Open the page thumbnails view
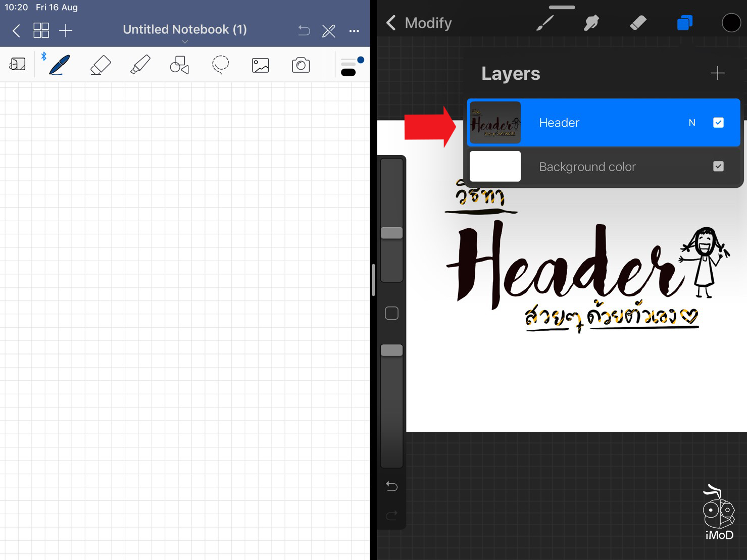 41,30
